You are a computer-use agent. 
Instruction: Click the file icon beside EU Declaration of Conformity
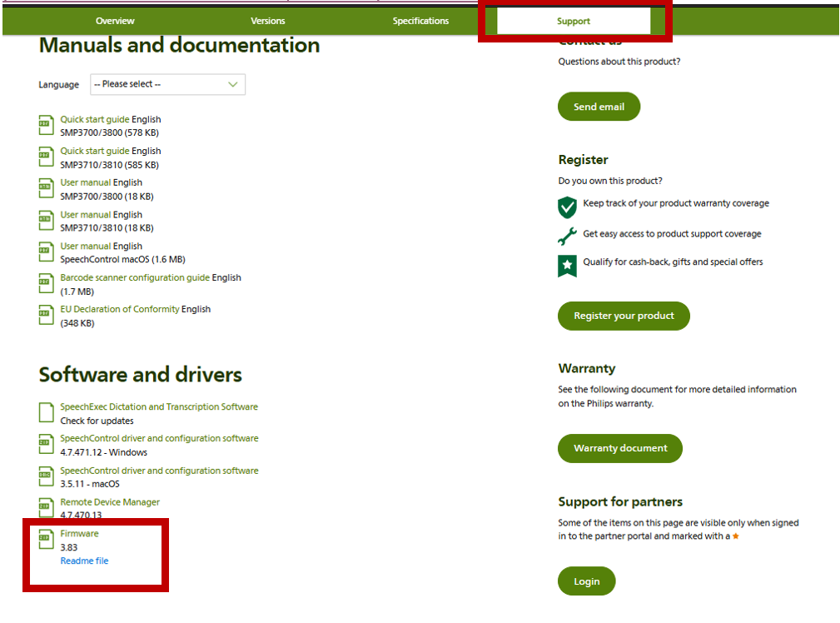[45, 315]
